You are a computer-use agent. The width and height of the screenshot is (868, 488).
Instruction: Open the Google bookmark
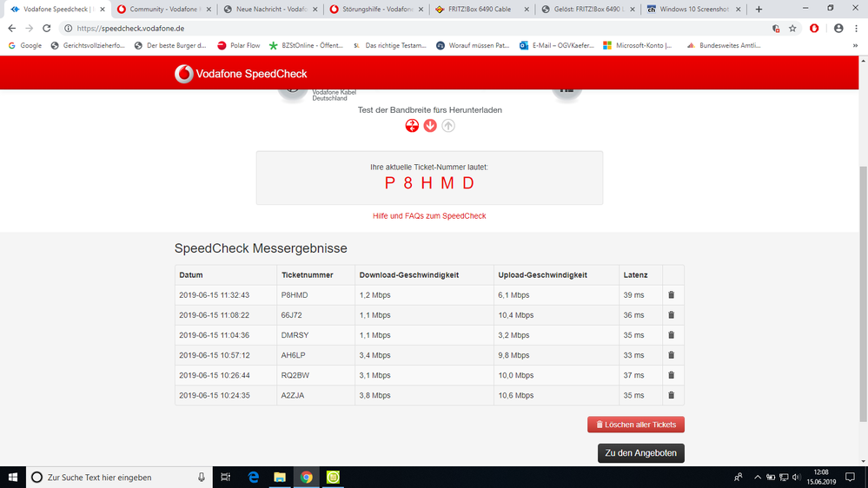tap(25, 45)
